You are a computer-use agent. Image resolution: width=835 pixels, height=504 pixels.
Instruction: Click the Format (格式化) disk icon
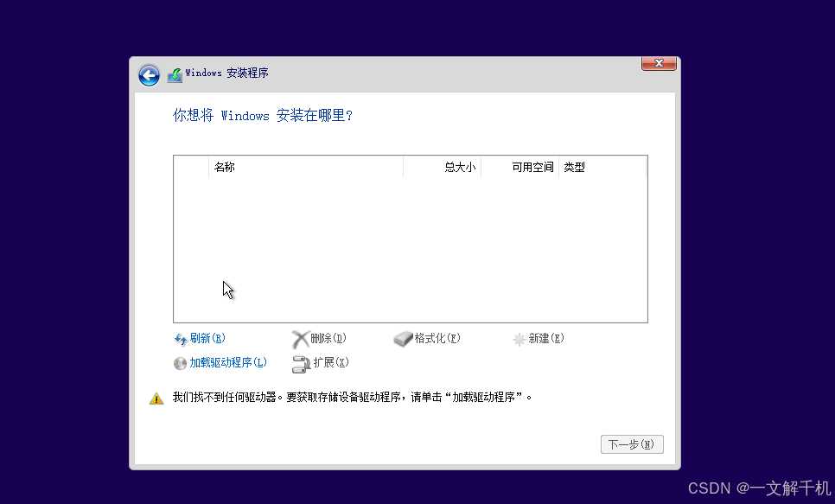[403, 339]
